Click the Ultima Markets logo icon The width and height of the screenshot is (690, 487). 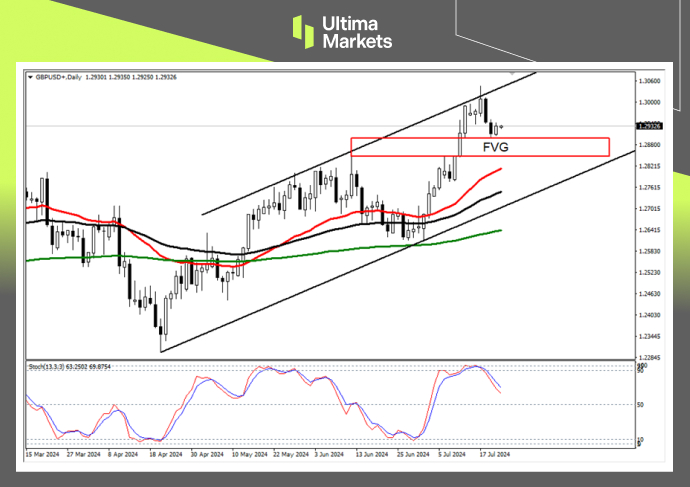tap(303, 30)
